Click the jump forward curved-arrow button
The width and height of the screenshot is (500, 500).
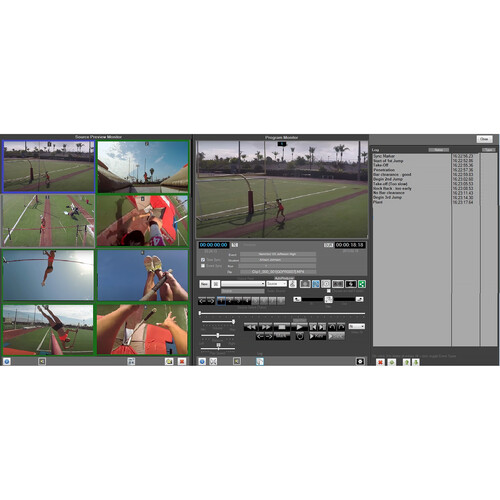click(341, 327)
